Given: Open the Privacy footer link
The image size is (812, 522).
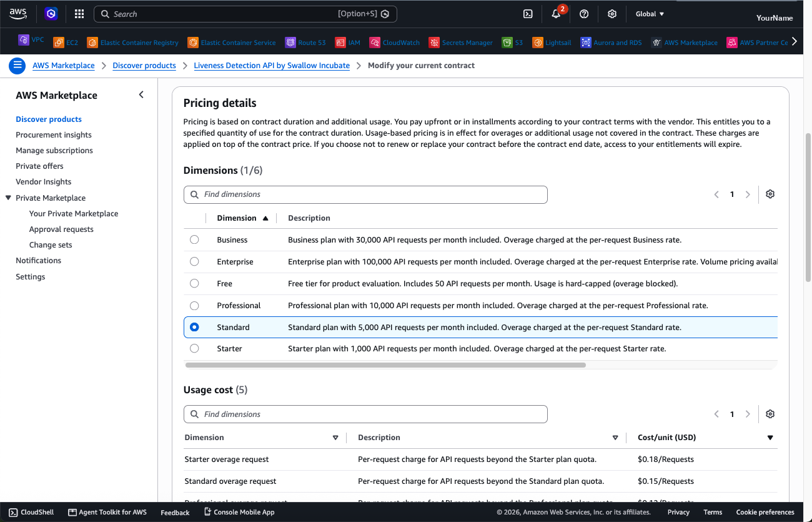Looking at the screenshot, I should point(678,512).
